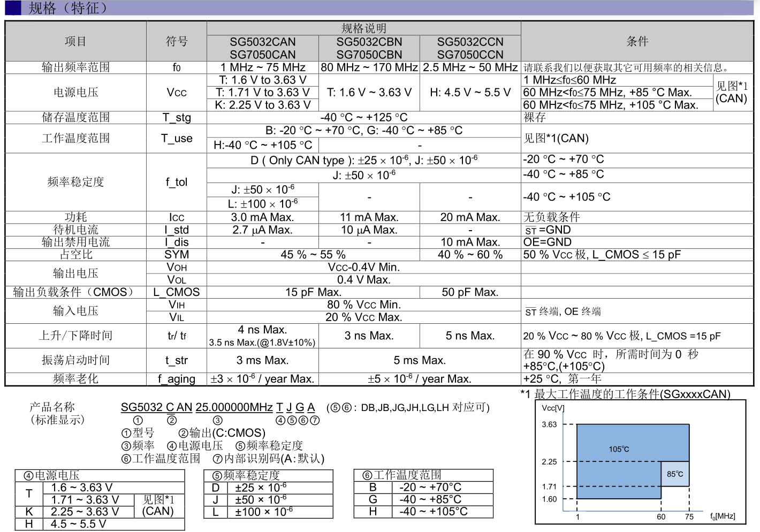Select the value 2.7 µA Max.
Viewport: 760px width, 532px height.
[263, 230]
